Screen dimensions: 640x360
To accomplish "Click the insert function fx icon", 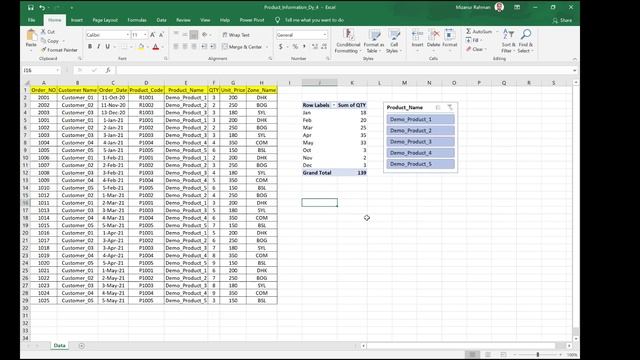I will pos(108,71).
